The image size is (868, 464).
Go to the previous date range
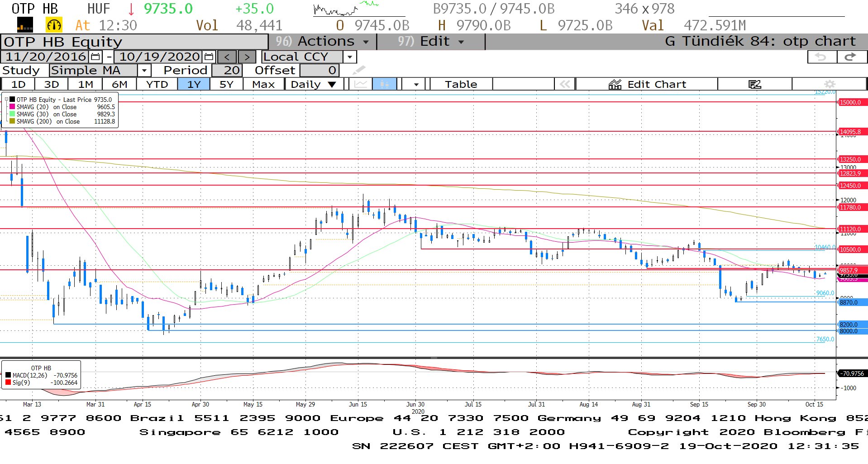pyautogui.click(x=227, y=57)
